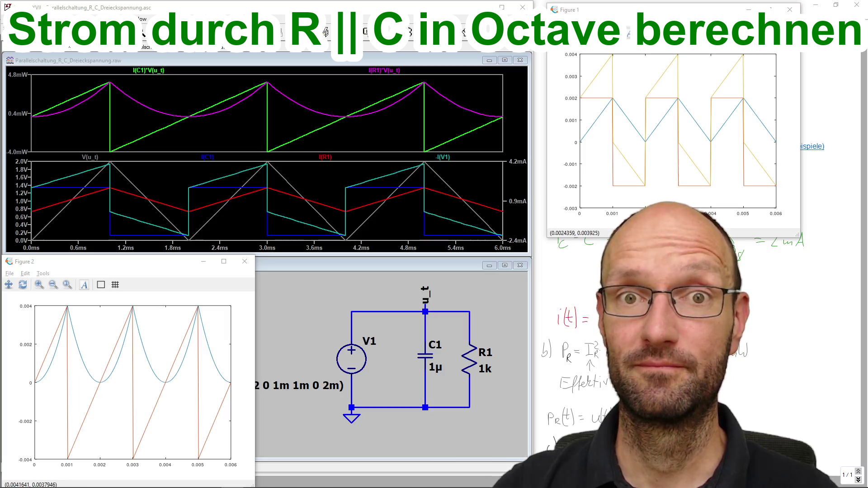868x488 pixels.
Task: Open the File menu in Figure 2
Action: [9, 273]
